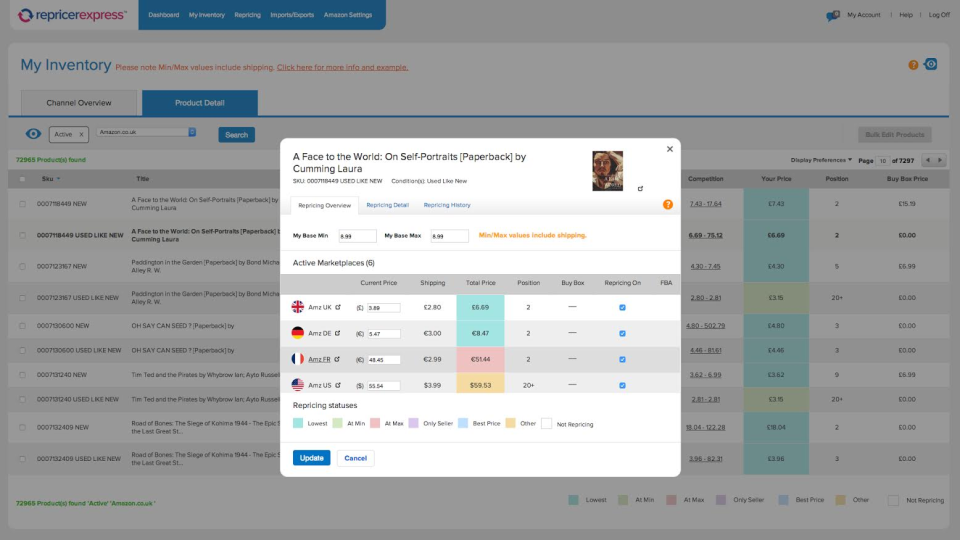Open external link icon below book cover
The width and height of the screenshot is (960, 540).
(x=640, y=188)
